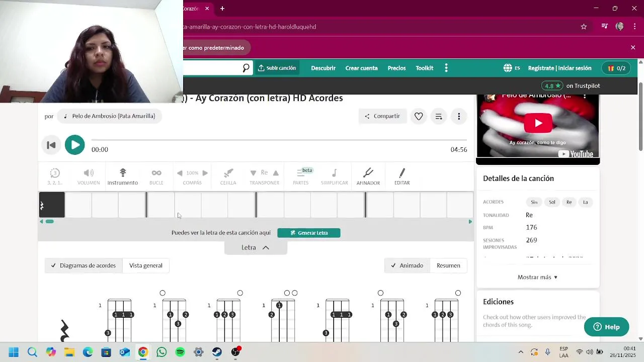Viewport: 644px width, 362px height.
Task: Toggle Simplificar chords tool
Action: pyautogui.click(x=334, y=176)
